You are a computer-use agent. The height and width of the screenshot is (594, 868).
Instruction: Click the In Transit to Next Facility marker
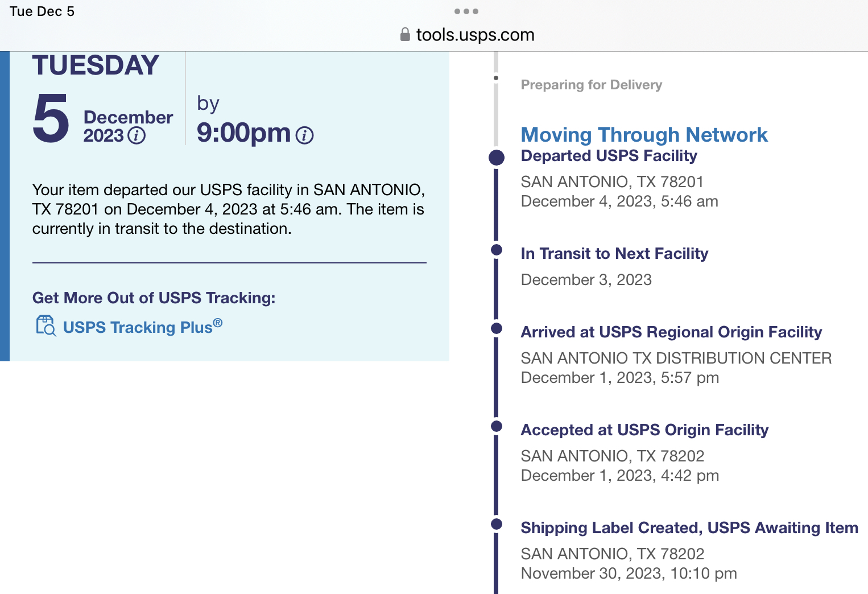[x=497, y=250]
